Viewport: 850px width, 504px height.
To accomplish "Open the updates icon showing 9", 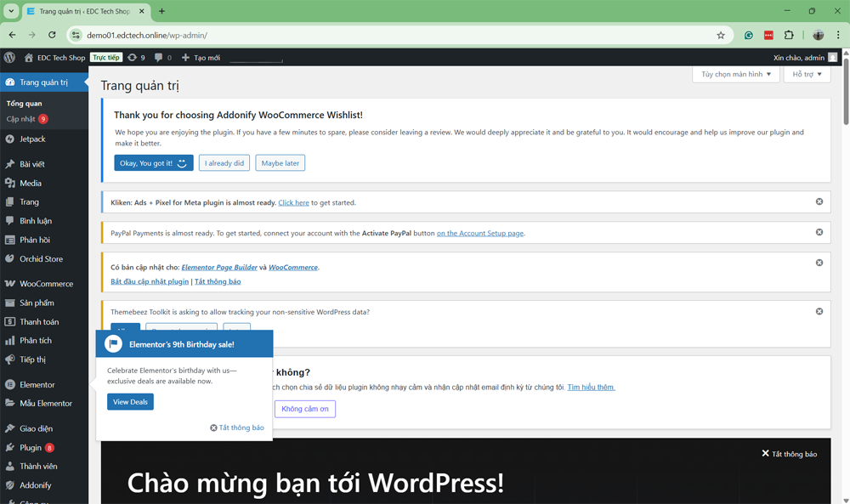I will pos(136,58).
